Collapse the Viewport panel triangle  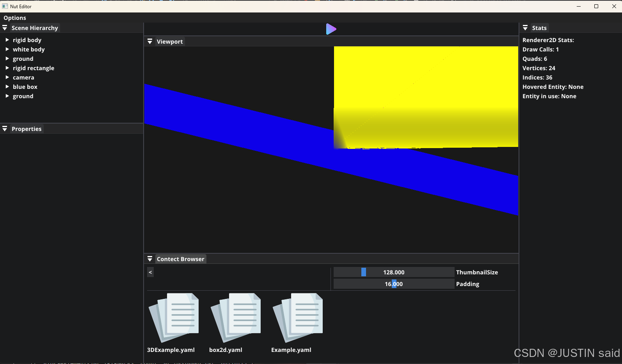[x=150, y=42]
